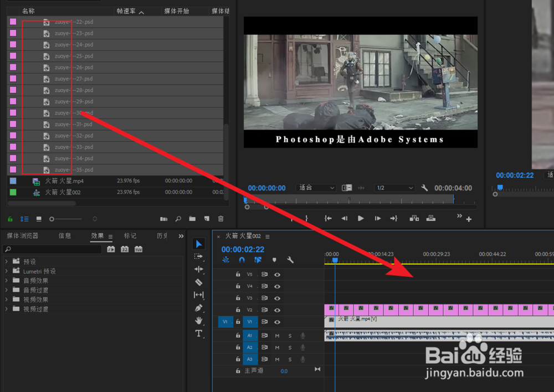554x392 pixels.
Task: Go to Out point in program monitor
Action: click(x=393, y=218)
